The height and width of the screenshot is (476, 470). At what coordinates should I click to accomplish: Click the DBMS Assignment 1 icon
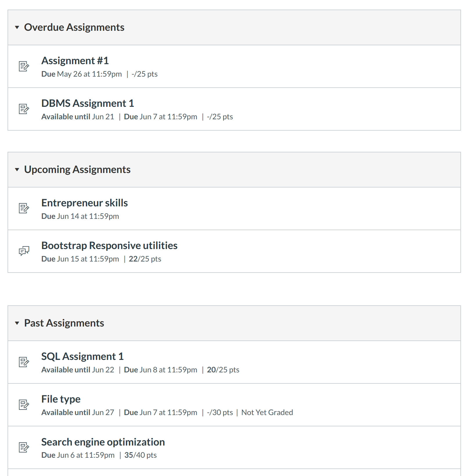(24, 109)
